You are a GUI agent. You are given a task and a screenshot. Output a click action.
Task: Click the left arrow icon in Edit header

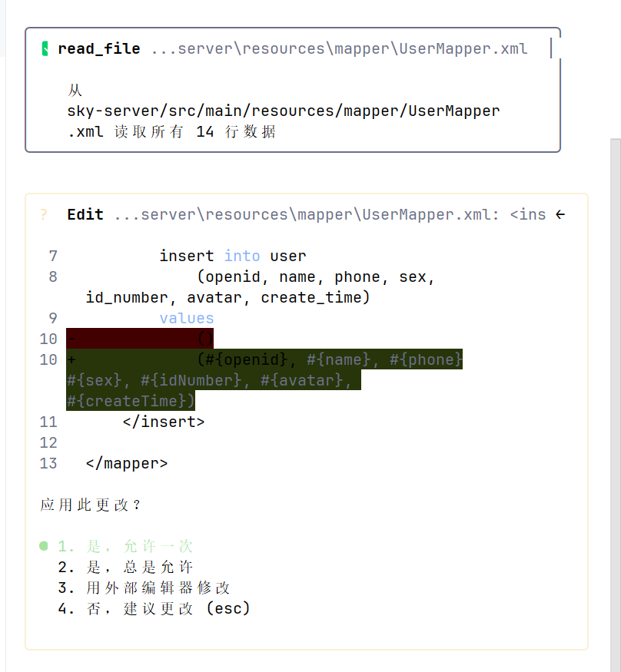(x=560, y=215)
